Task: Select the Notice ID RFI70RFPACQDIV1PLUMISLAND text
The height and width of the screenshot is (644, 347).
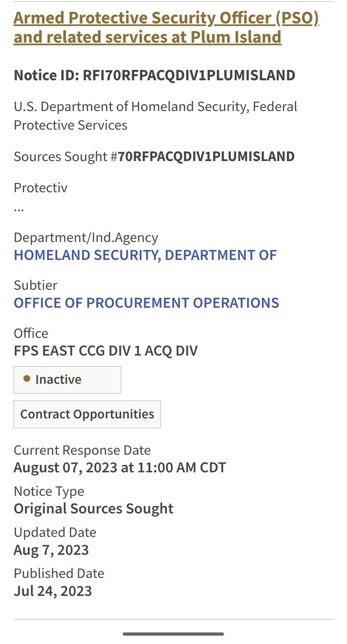Action: tap(154, 75)
